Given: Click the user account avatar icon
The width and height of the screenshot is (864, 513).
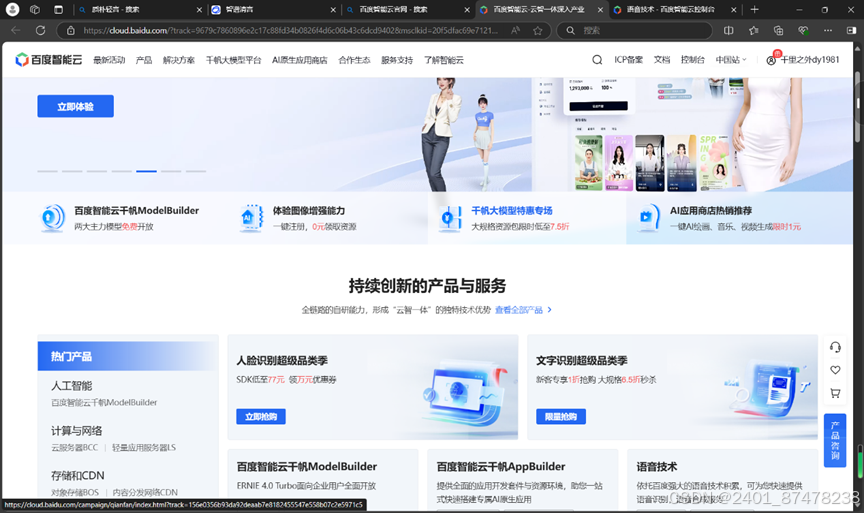Looking at the screenshot, I should [771, 60].
